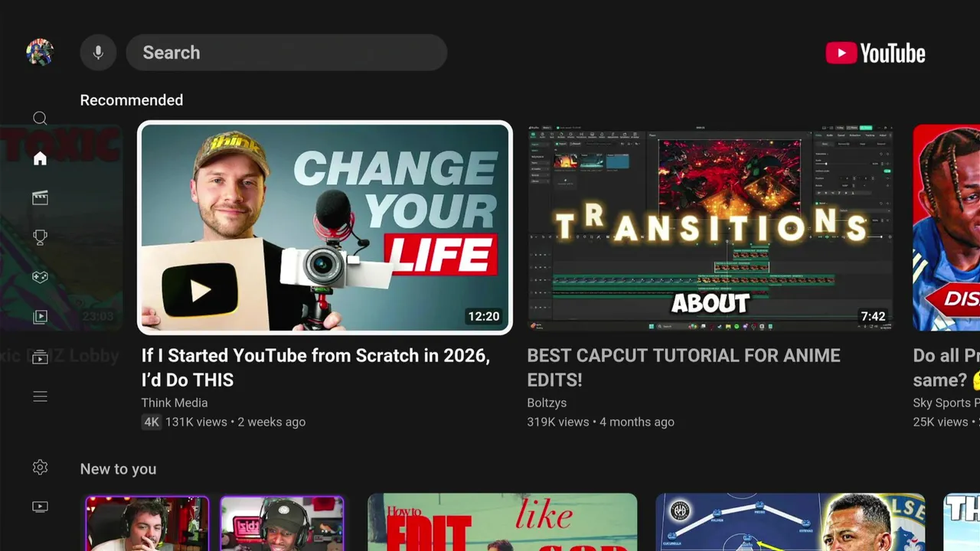Open the library stack icon in sidebar

click(40, 357)
